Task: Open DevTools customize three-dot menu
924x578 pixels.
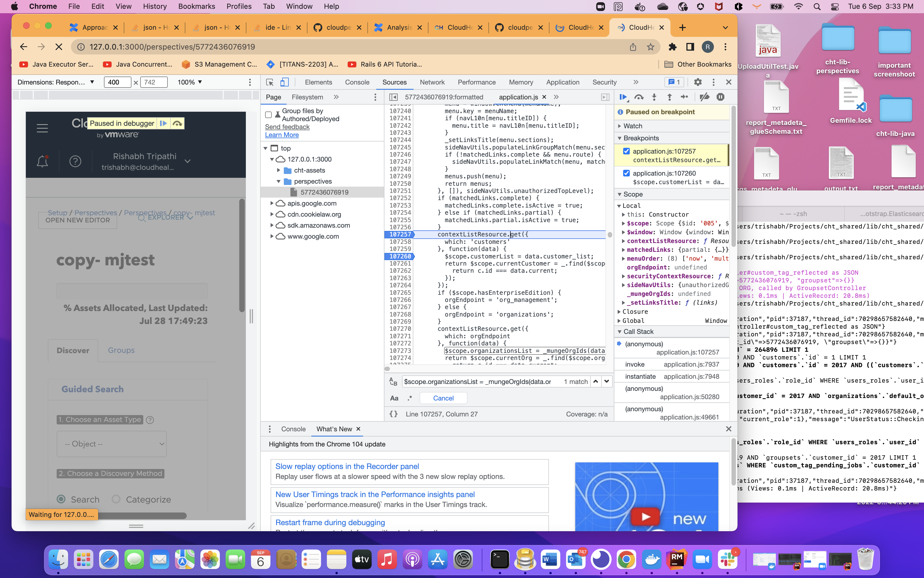Action: click(x=713, y=82)
